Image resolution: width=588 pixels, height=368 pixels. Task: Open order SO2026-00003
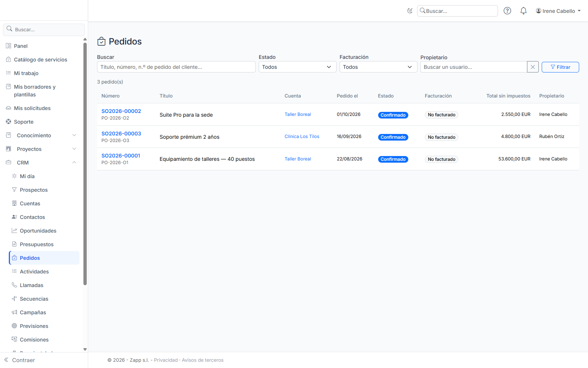pos(121,134)
